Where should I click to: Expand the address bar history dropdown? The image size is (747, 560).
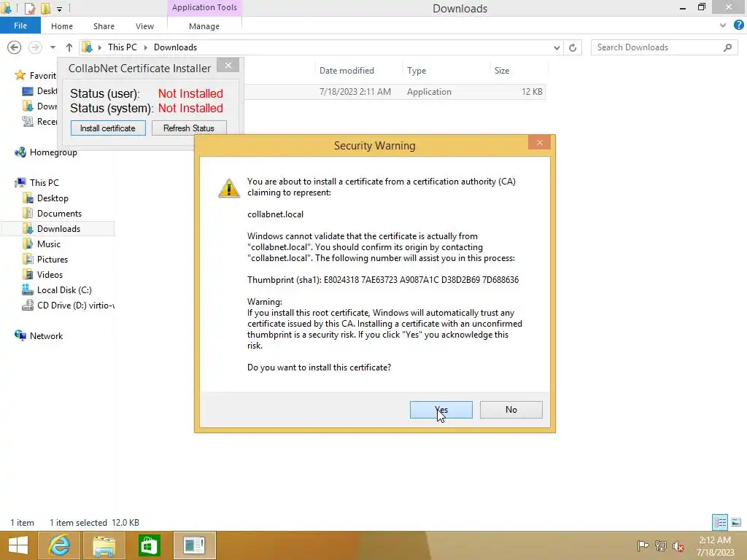(557, 47)
